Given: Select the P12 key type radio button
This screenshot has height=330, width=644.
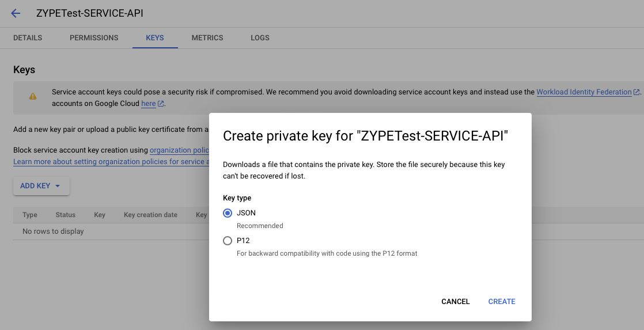Looking at the screenshot, I should click(228, 241).
